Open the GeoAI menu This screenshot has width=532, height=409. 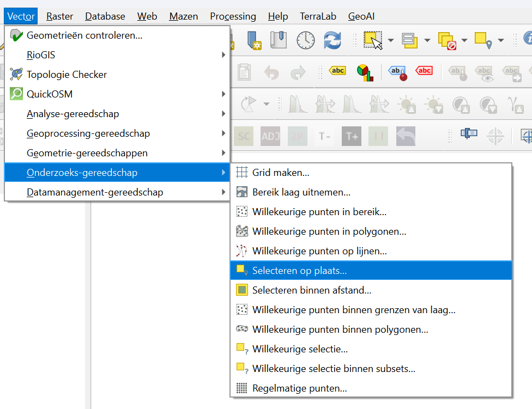click(361, 16)
